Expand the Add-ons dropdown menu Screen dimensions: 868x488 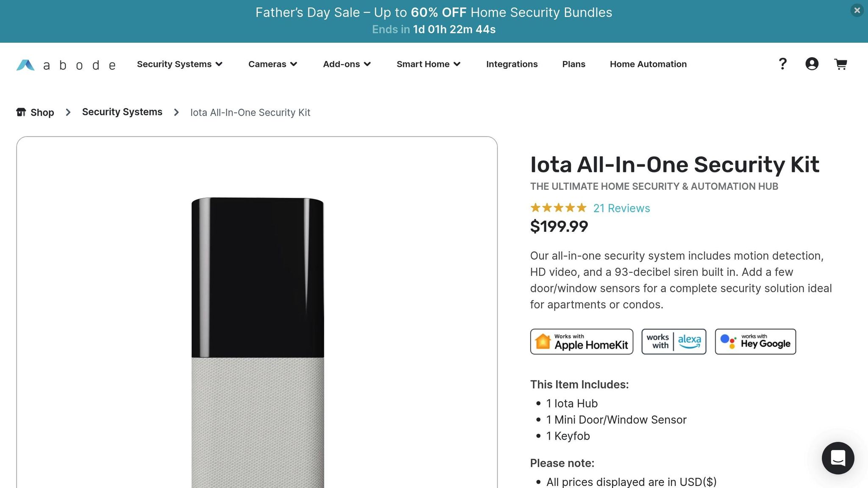[x=347, y=64]
